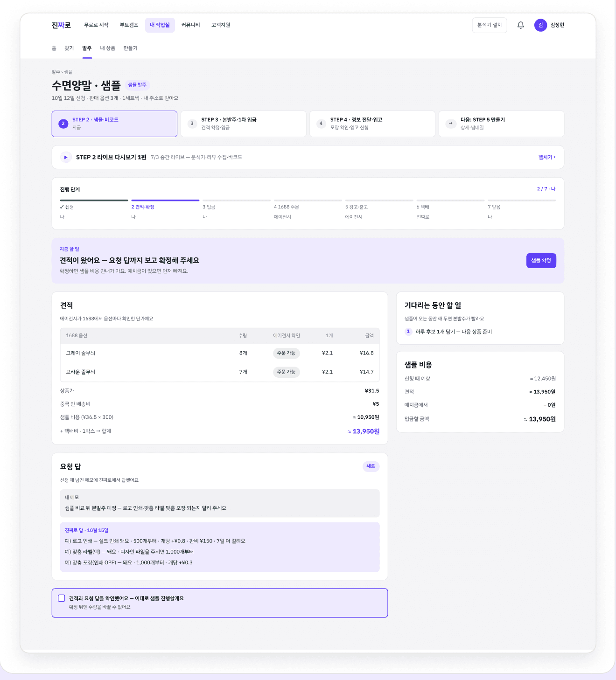Open the 내 작업실 menu
616x680 pixels.
160,25
